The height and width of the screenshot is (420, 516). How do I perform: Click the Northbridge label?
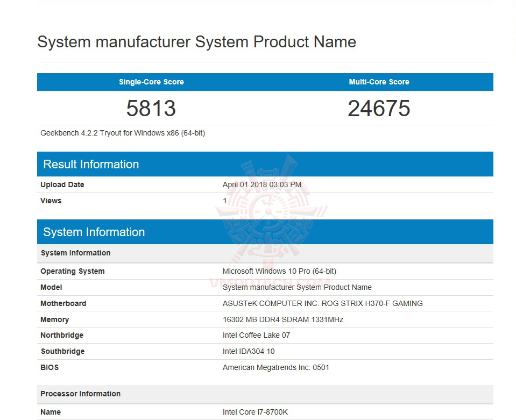[62, 335]
